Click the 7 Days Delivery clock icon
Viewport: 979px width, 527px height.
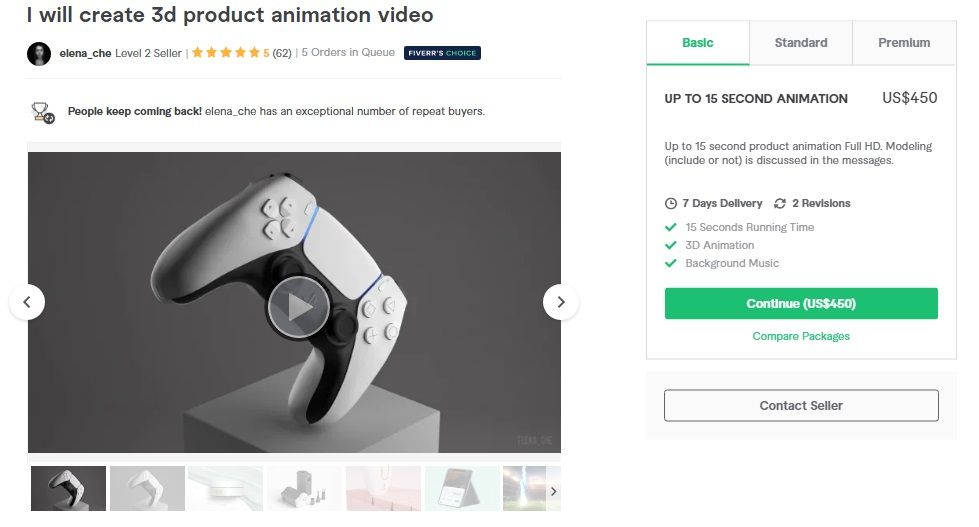point(671,204)
